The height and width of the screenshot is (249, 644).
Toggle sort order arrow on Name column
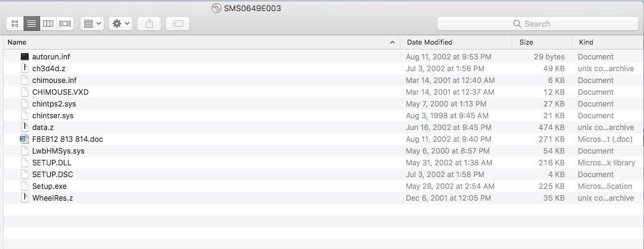tap(392, 42)
